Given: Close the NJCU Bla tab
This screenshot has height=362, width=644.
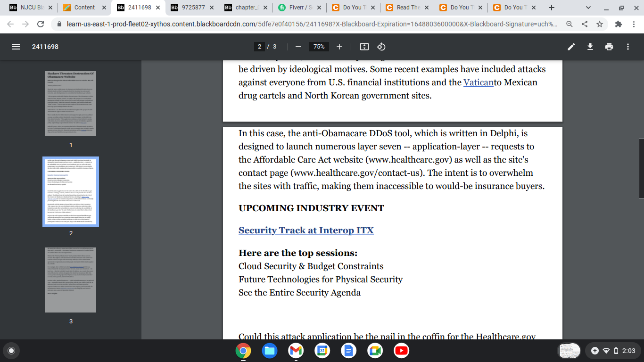Looking at the screenshot, I should click(x=50, y=8).
